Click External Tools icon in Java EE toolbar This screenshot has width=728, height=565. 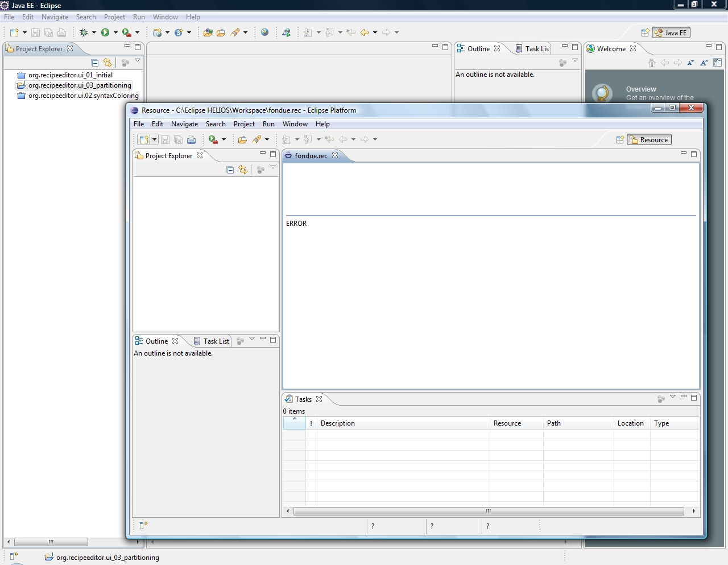click(127, 32)
